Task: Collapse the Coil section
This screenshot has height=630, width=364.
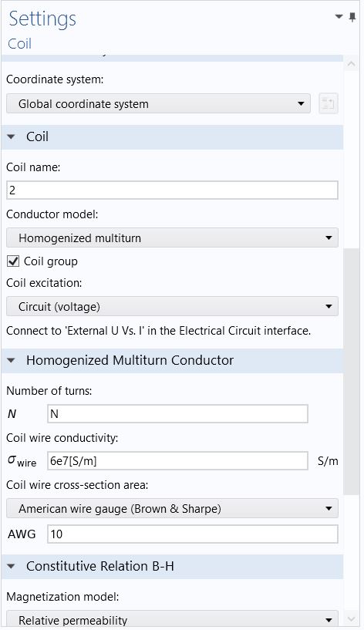Action: pyautogui.click(x=12, y=136)
